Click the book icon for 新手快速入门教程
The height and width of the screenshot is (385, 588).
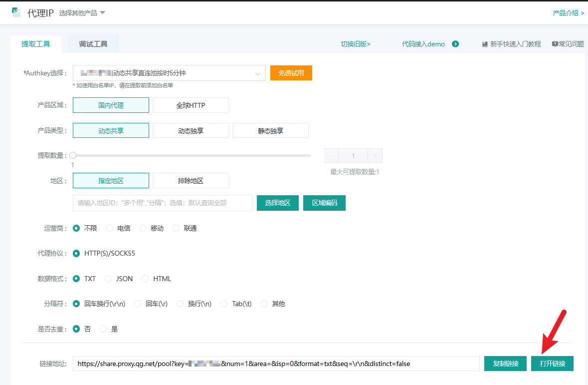click(485, 44)
